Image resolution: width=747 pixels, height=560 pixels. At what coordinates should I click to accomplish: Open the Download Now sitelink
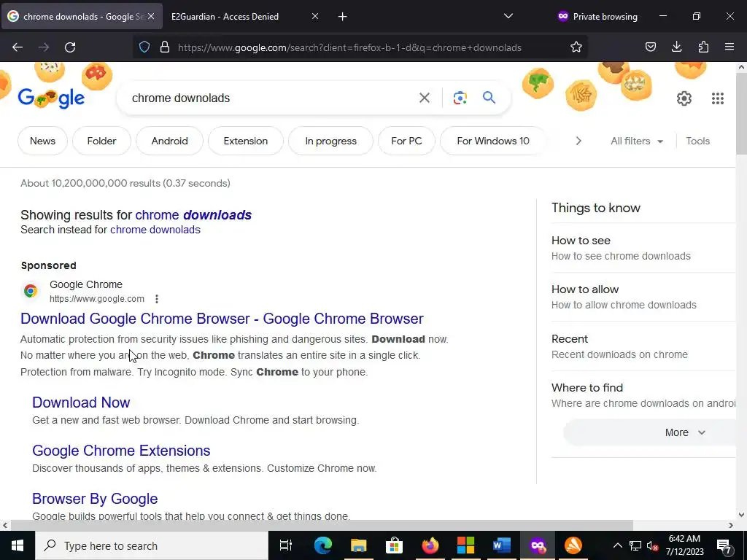[81, 402]
